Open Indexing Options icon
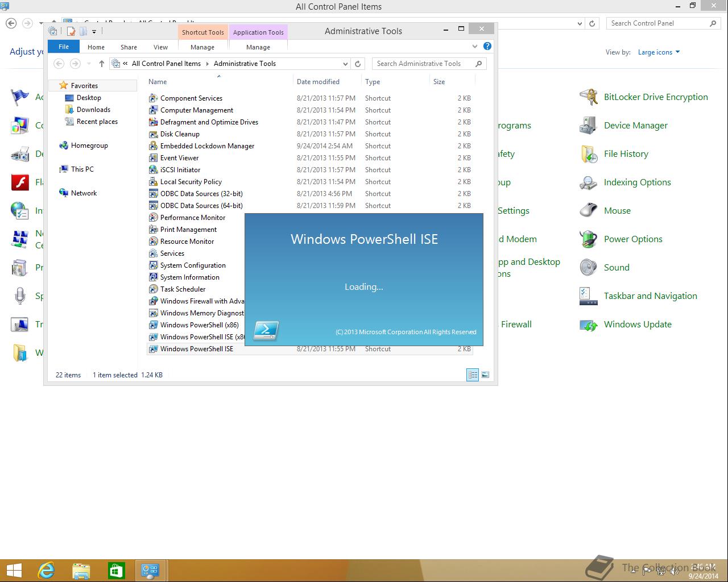Screen dimensions: 728x582 point(589,182)
